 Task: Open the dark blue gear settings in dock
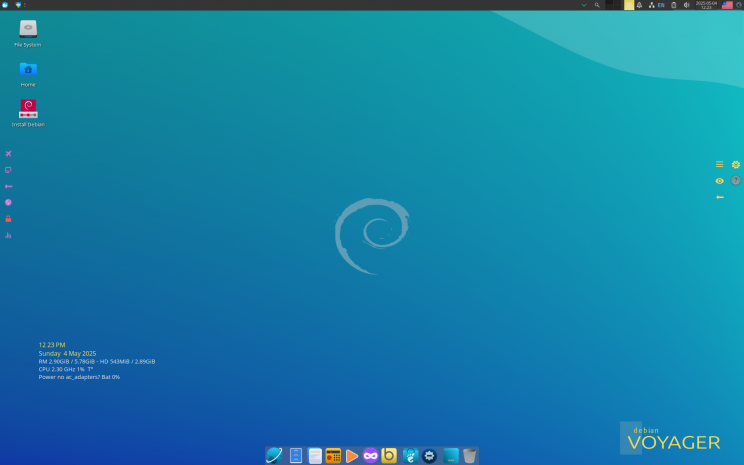pos(429,456)
